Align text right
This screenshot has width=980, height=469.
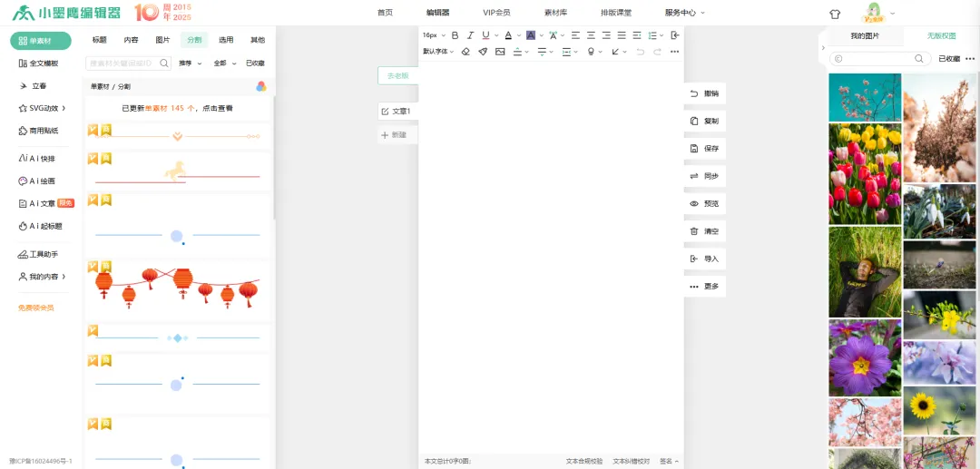pos(606,35)
